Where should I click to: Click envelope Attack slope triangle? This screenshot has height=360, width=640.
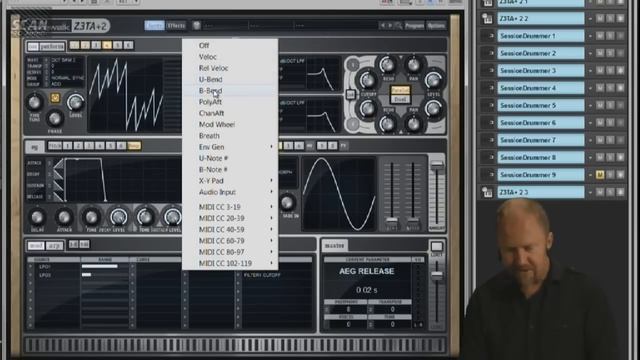coord(58,163)
